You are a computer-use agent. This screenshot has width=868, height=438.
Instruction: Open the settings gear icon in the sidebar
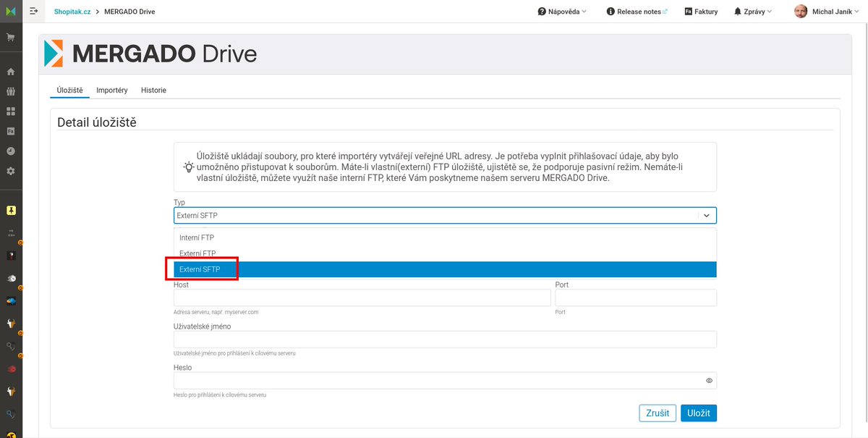10,171
